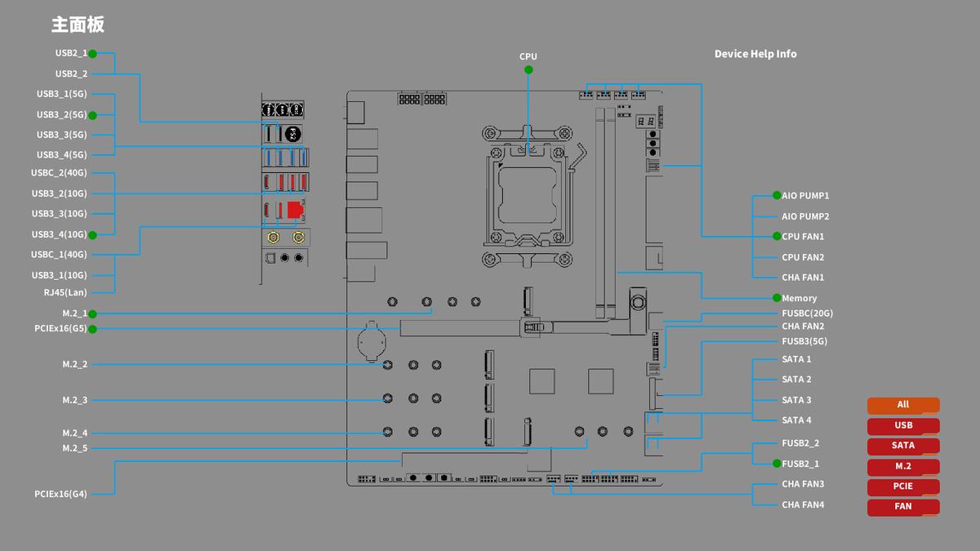980x551 pixels.
Task: Click the FUSB2_2 label
Action: tap(800, 443)
